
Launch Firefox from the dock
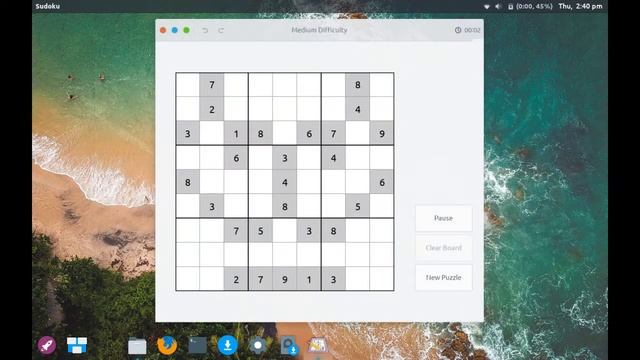(x=167, y=345)
